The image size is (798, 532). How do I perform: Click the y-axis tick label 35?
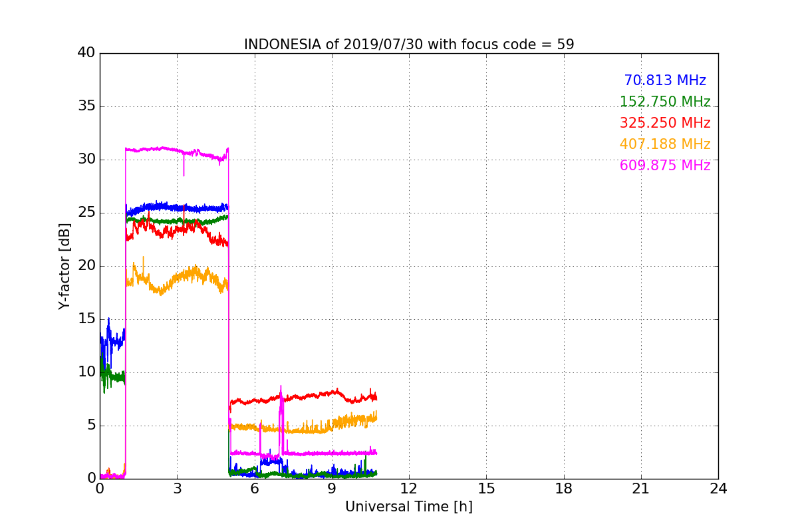tap(86, 106)
